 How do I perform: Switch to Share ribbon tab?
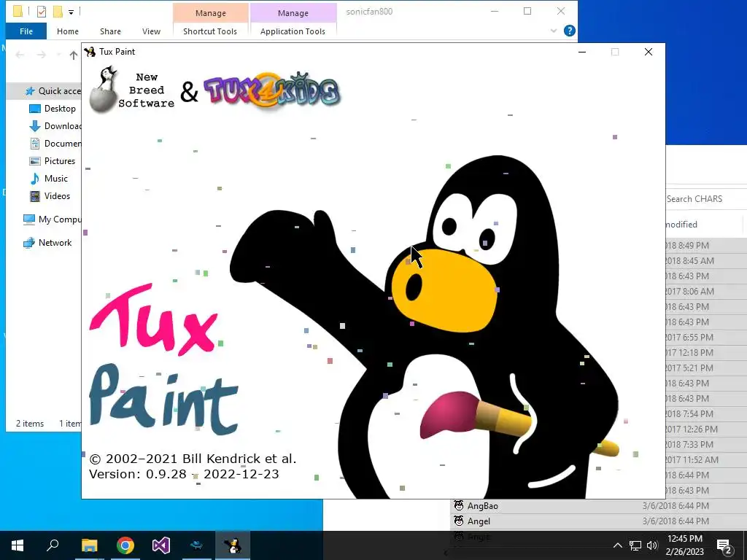pos(110,31)
